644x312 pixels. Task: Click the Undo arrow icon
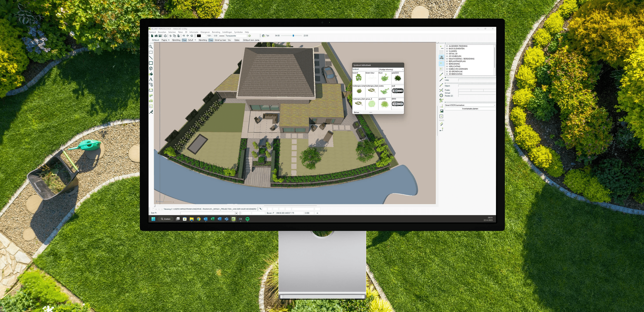pos(184,36)
